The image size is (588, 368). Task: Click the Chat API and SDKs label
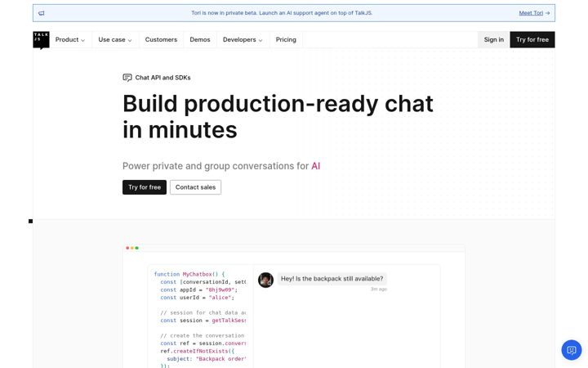click(163, 78)
